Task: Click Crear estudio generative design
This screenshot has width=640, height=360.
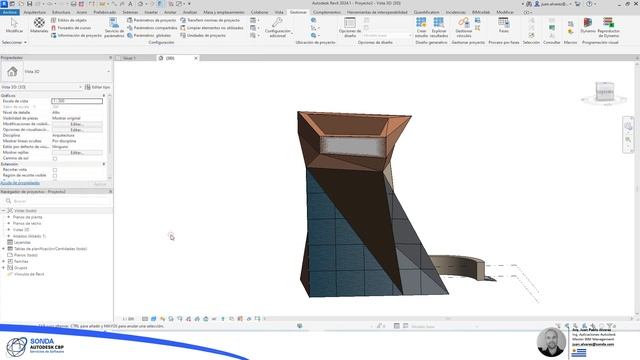Action: (x=421, y=27)
